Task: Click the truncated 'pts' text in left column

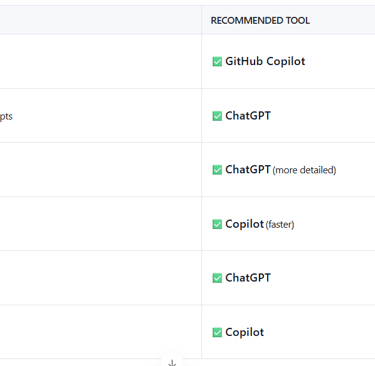Action: (6, 116)
